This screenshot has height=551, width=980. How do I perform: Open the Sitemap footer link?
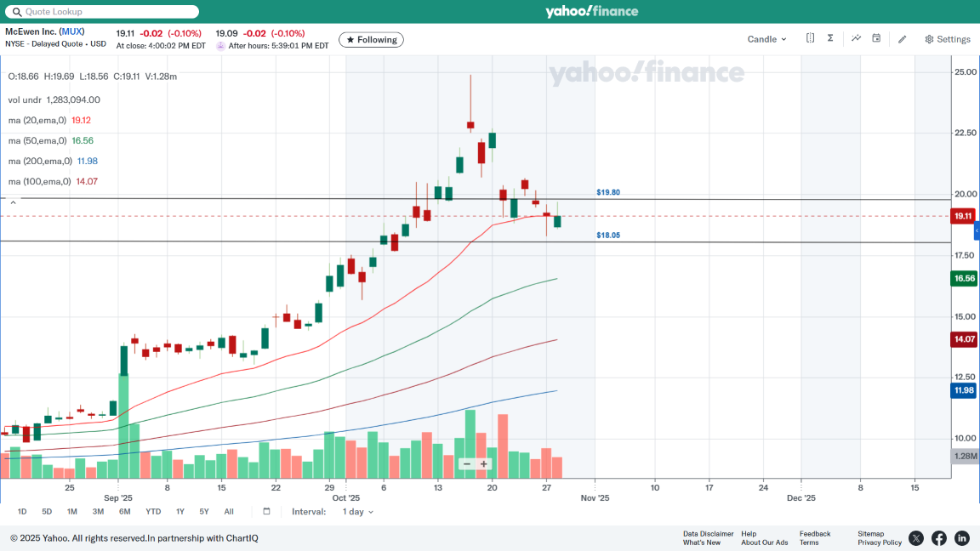[x=870, y=533]
